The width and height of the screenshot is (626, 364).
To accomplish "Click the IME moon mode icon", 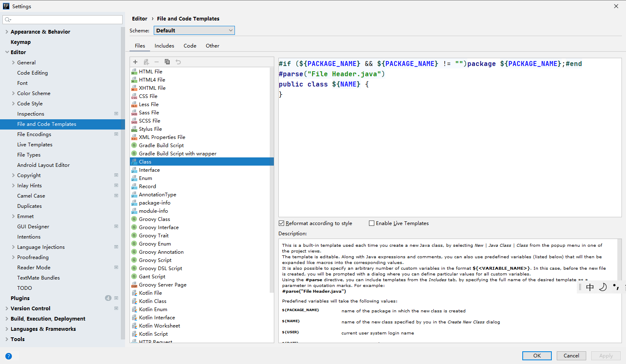I will point(603,287).
